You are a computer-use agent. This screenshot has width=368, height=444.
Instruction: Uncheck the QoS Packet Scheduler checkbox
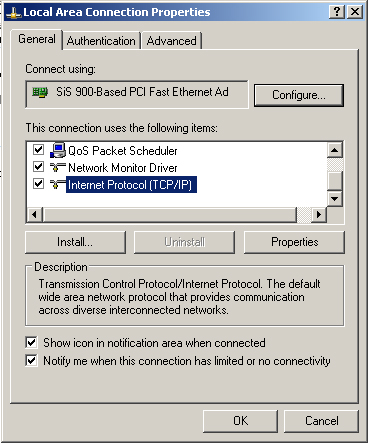[38, 149]
